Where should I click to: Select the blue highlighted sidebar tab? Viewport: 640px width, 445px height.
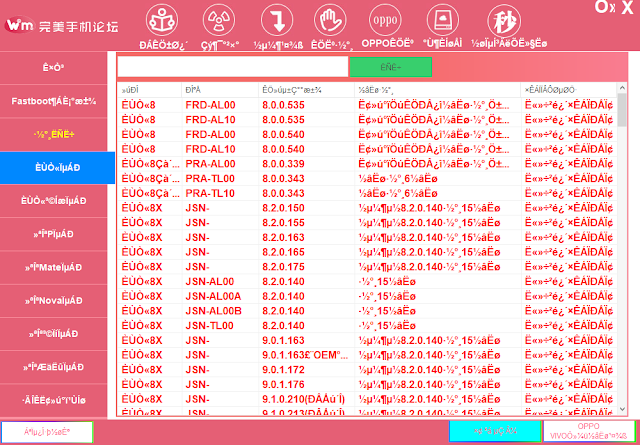57,168
